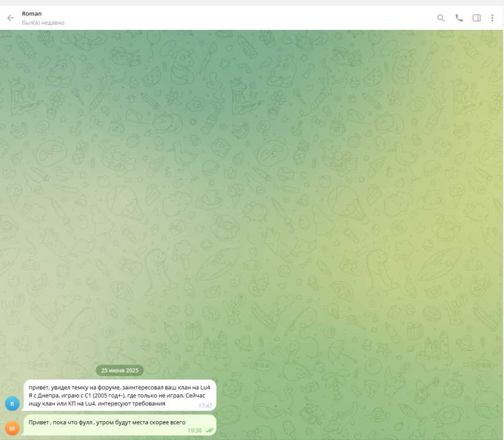504x440 pixels.
Task: Click the '25 июня 2025' date badge
Action: [120, 370]
